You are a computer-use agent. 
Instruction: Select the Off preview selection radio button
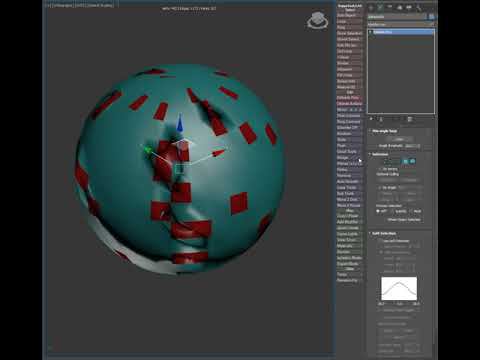pos(378,211)
